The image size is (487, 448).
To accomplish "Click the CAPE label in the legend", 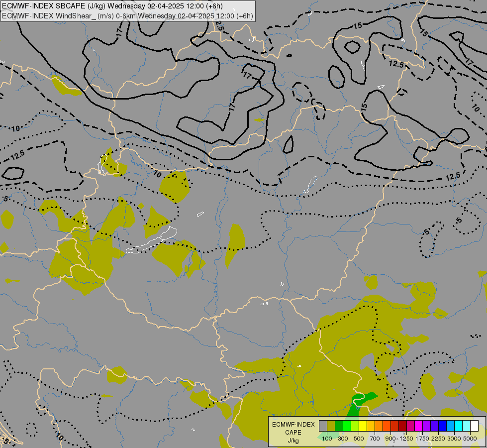I will [293, 433].
